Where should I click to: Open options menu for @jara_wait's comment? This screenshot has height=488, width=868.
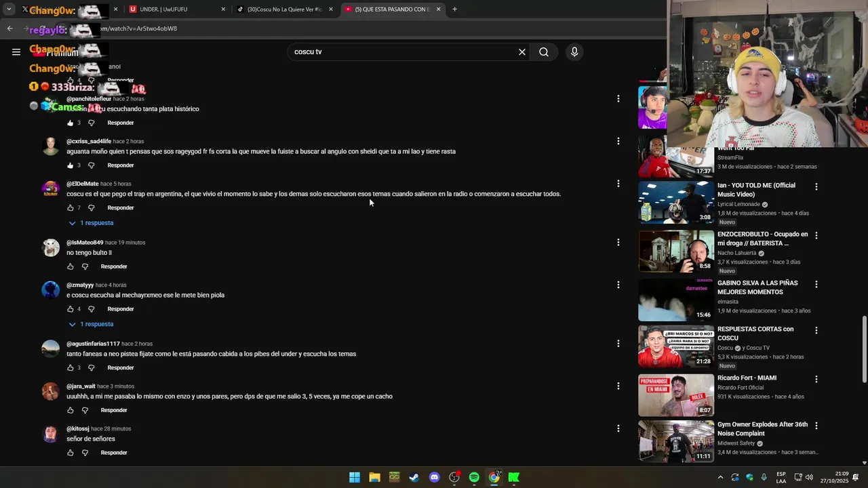pyautogui.click(x=618, y=386)
